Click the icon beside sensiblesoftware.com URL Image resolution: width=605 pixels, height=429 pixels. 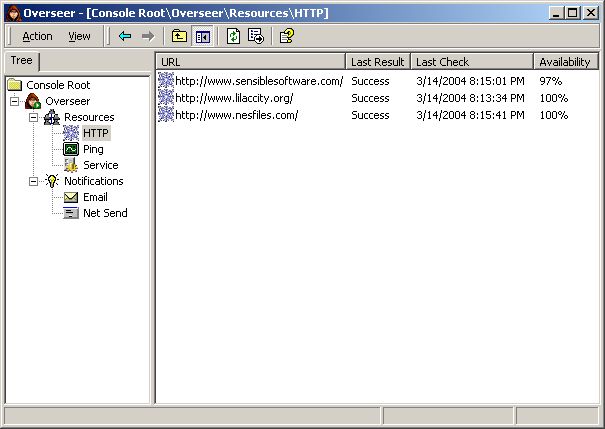[166, 81]
